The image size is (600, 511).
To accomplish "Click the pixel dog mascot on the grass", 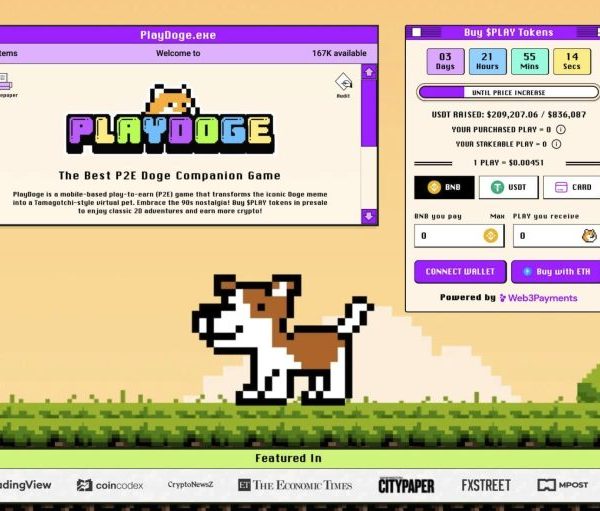I will pyautogui.click(x=282, y=339).
